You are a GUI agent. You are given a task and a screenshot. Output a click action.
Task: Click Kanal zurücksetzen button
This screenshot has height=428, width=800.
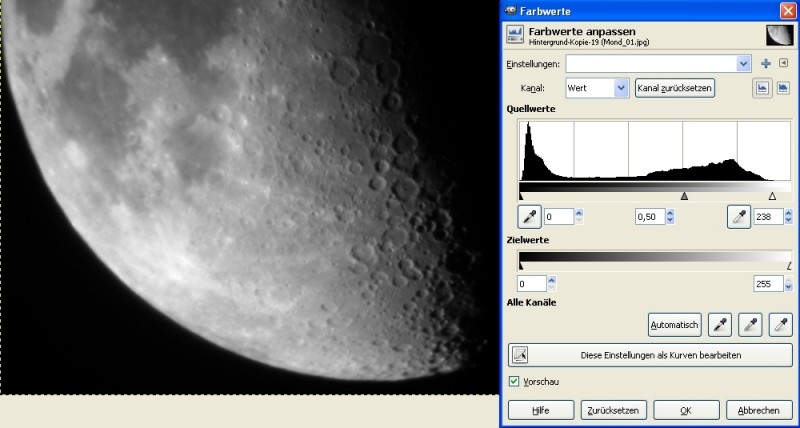click(x=674, y=88)
